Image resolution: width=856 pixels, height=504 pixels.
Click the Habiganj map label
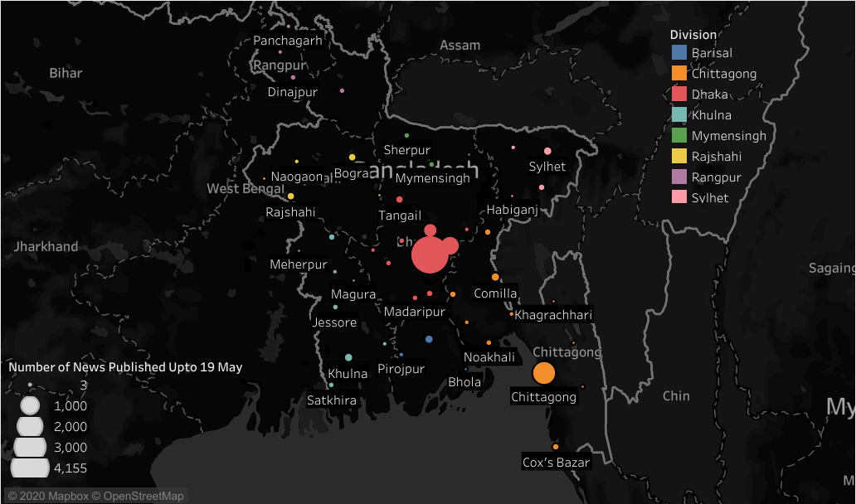[x=513, y=210]
